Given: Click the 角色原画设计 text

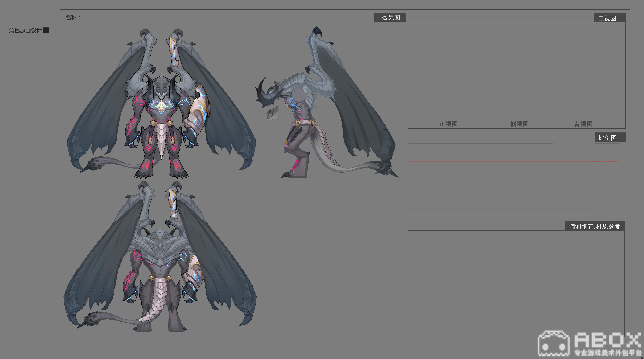Looking at the screenshot, I should (x=25, y=30).
